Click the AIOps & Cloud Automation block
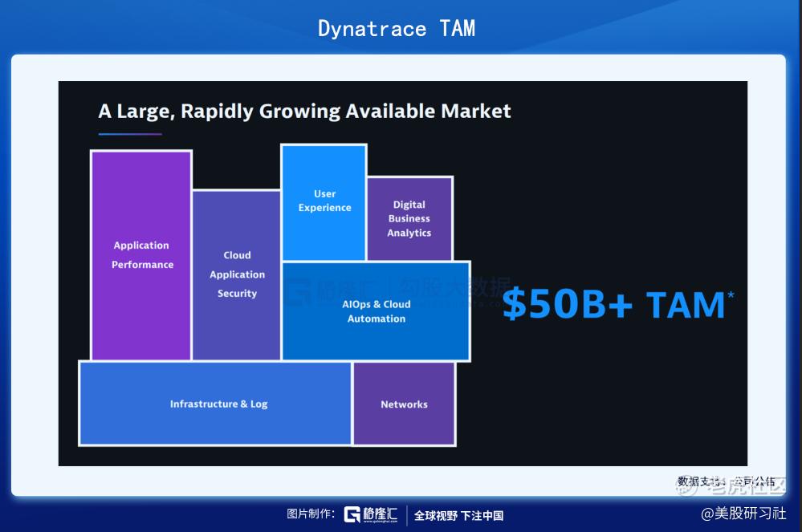Viewport: 802px width, 532px height. point(376,311)
